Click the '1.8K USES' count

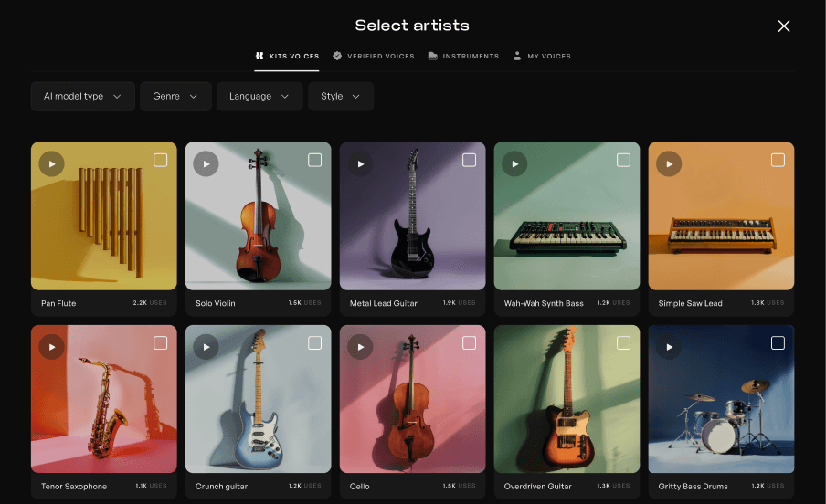point(768,303)
